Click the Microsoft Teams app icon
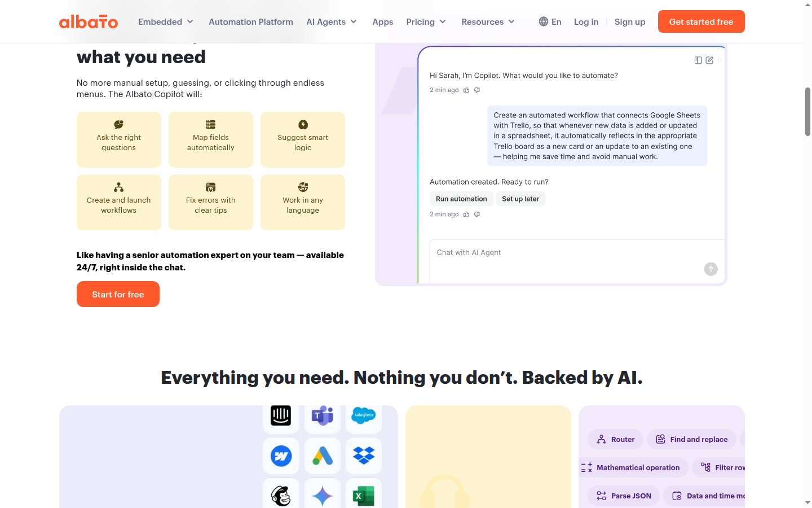812x508 pixels. (x=323, y=415)
